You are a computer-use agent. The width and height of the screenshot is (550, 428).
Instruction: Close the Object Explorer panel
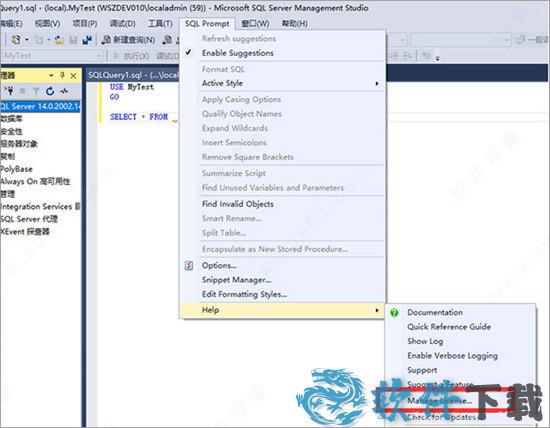coord(73,75)
